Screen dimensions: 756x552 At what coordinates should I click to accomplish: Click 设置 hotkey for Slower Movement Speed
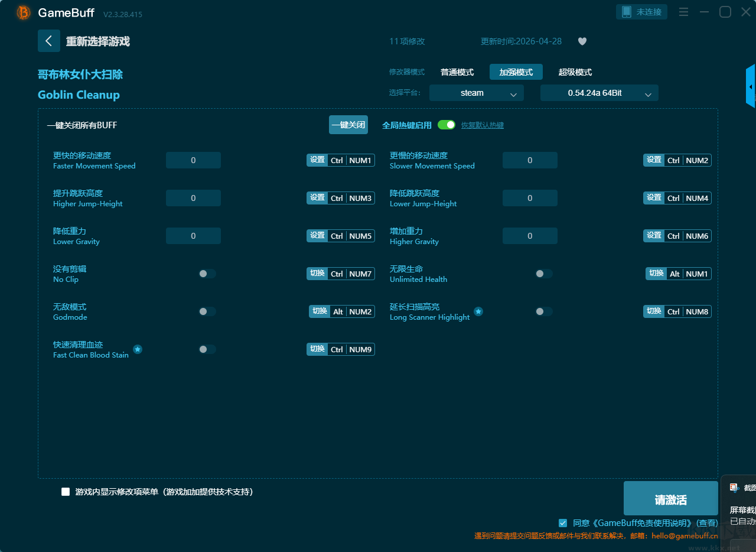[654, 160]
